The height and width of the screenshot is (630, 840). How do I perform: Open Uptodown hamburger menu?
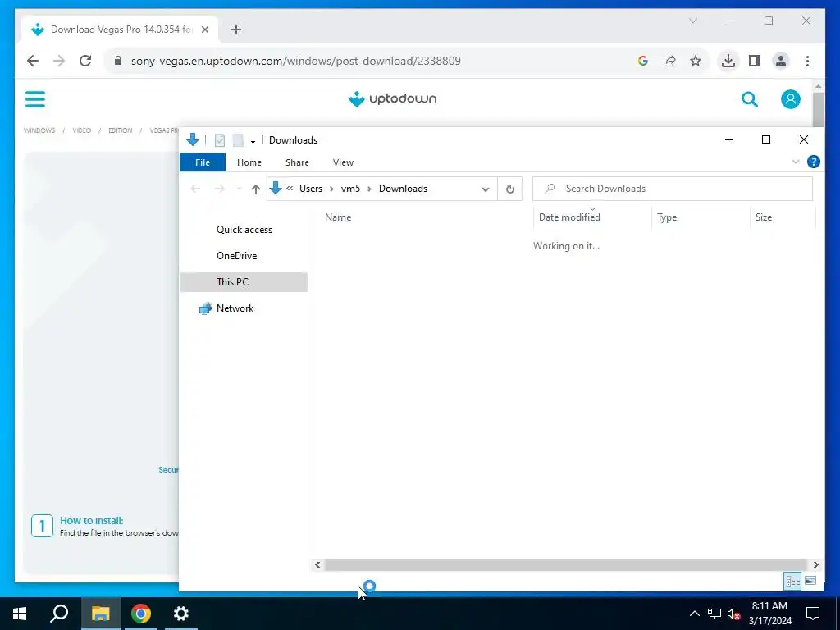click(x=35, y=99)
